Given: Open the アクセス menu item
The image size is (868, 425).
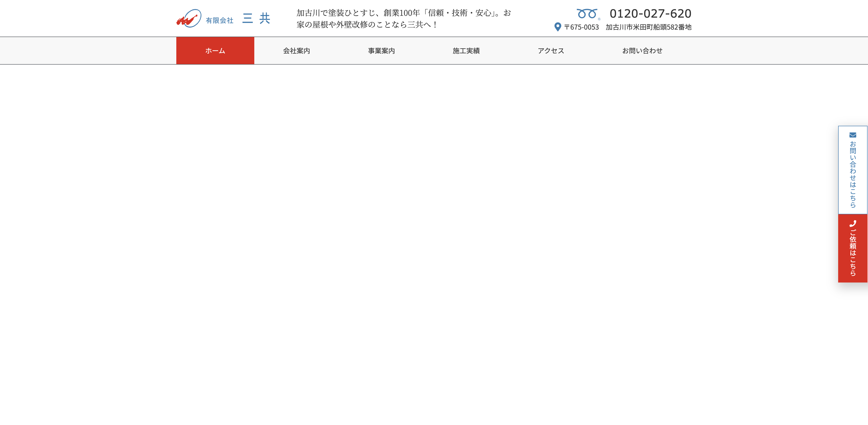Looking at the screenshot, I should [x=551, y=51].
